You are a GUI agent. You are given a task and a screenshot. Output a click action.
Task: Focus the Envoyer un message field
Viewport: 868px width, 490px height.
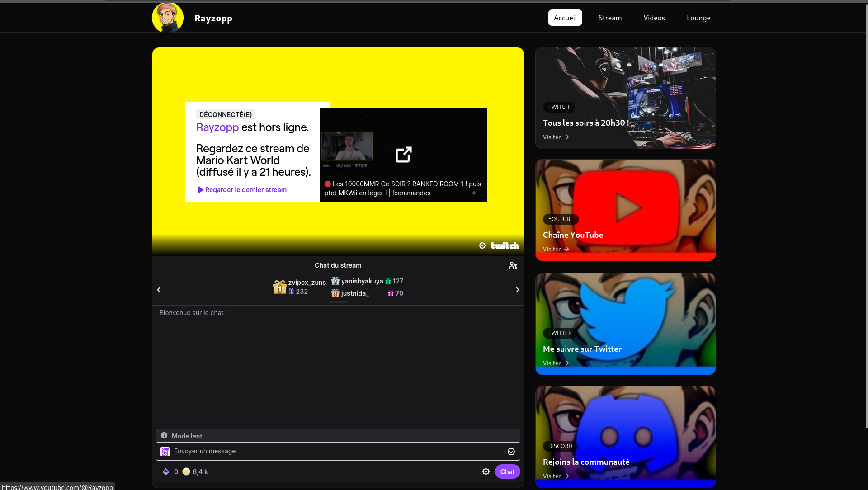pos(338,451)
